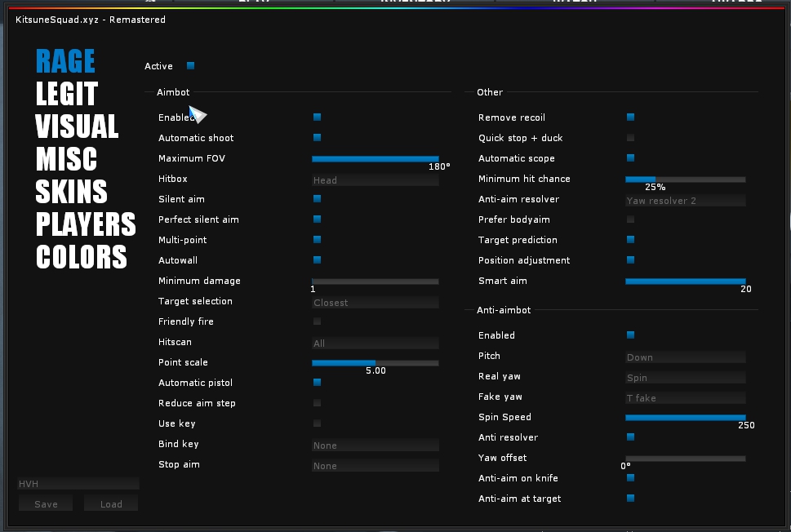791x532 pixels.
Task: Go to the SKINS tab
Action: (71, 192)
